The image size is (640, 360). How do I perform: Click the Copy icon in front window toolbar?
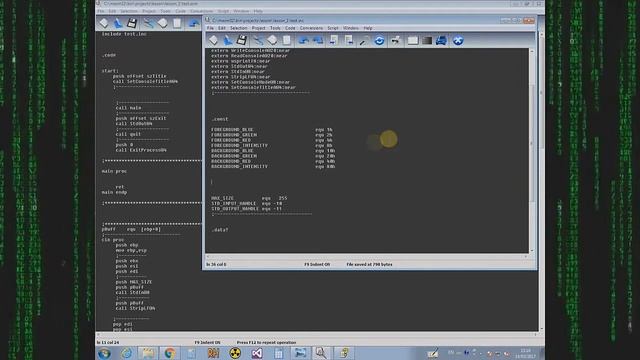click(272, 40)
